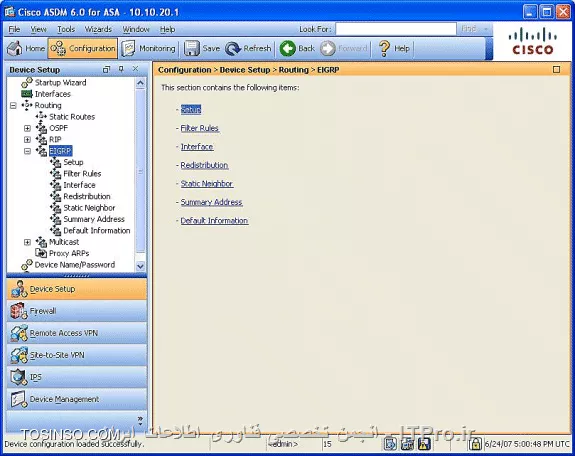Click the Multicast icon in tree
The width and height of the screenshot is (575, 456).
coord(41,242)
